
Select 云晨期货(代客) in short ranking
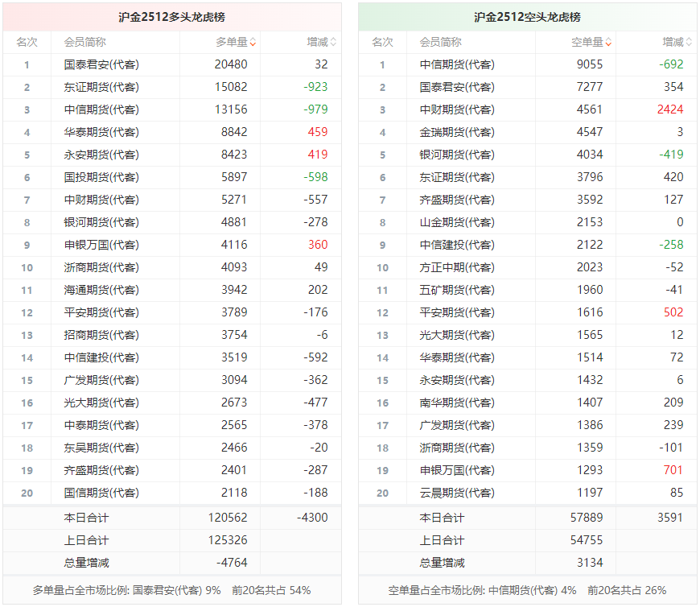457,493
